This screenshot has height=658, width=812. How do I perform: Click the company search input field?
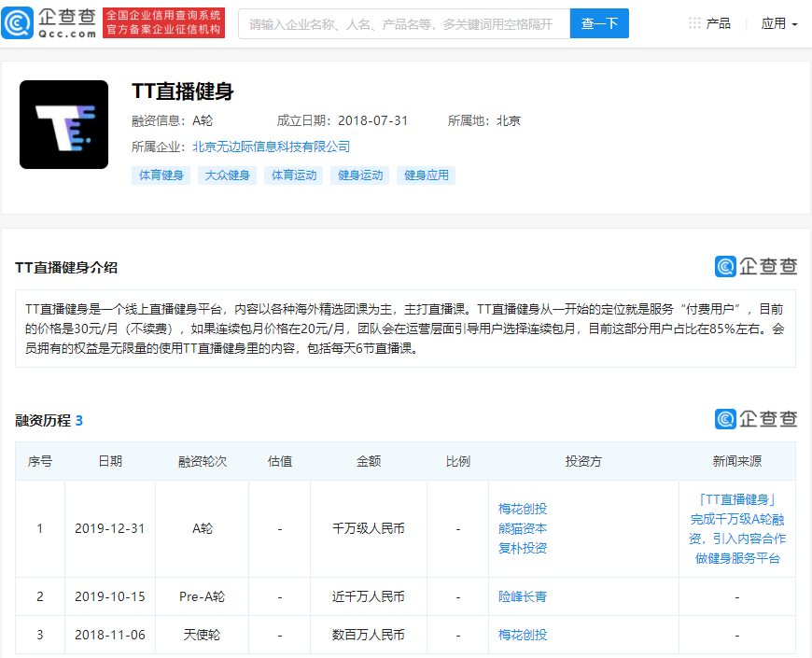click(x=404, y=24)
